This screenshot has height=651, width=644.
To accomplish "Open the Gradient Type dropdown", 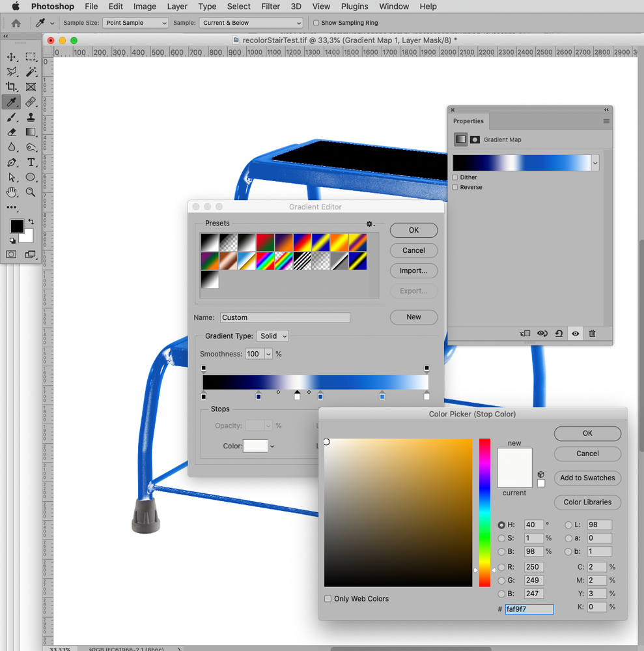I will [272, 336].
